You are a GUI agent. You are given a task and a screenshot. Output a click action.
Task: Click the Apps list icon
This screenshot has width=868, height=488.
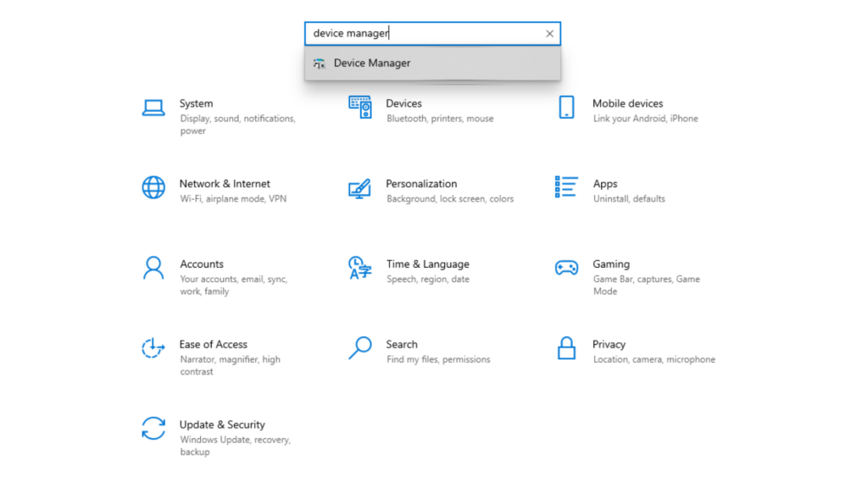[566, 187]
